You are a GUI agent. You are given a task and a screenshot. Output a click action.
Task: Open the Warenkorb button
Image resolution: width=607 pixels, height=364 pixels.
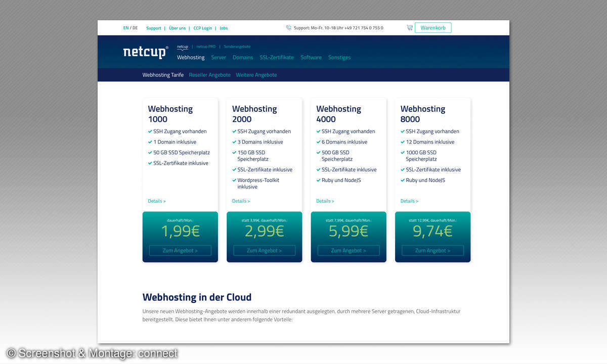pyautogui.click(x=433, y=28)
